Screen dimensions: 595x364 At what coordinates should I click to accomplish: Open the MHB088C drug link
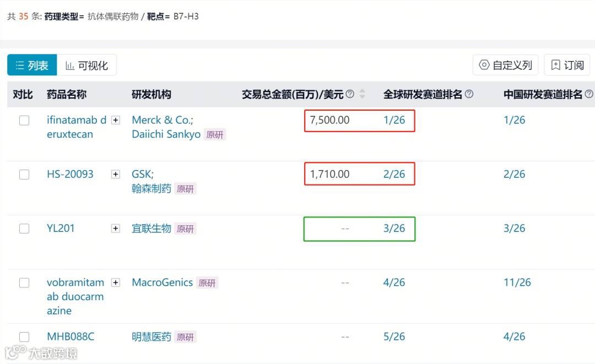(x=71, y=336)
